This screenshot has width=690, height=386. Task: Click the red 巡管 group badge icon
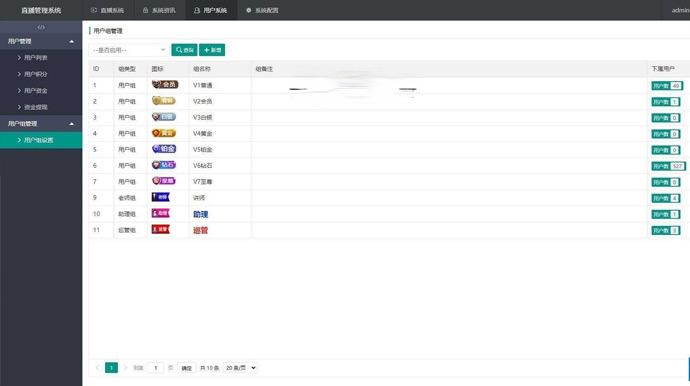pos(160,229)
